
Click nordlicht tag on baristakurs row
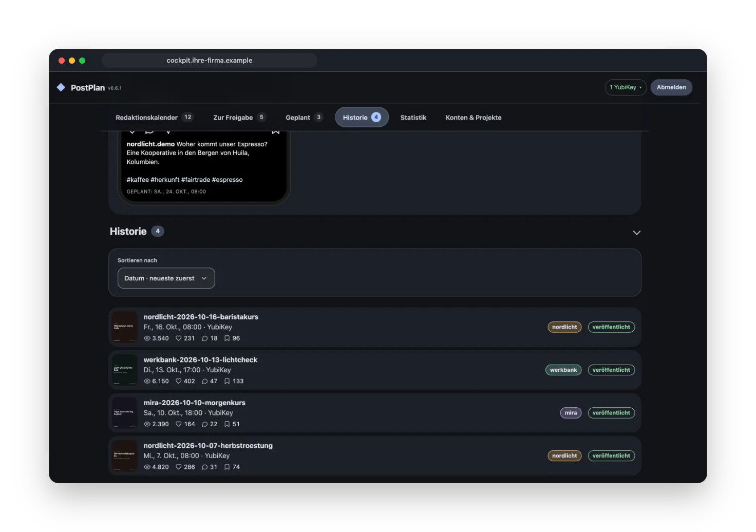pyautogui.click(x=564, y=327)
